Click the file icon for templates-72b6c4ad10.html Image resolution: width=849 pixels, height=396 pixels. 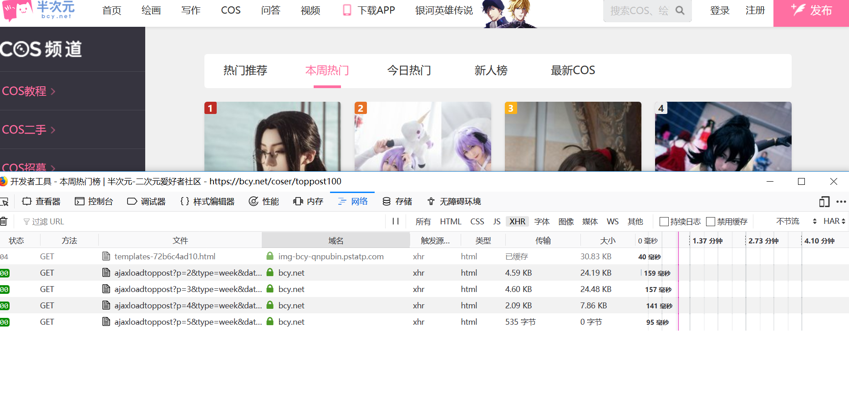click(106, 256)
